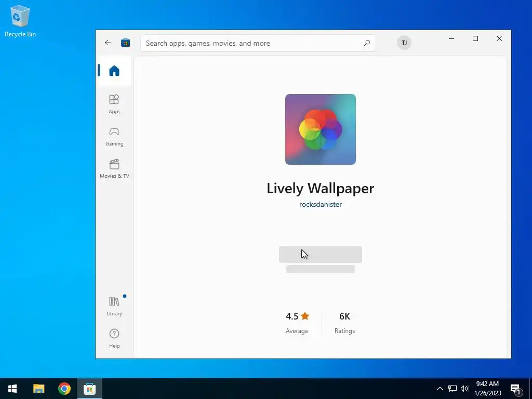Screen dimensions: 532x399
Task: Open rocksdanister publisher link
Action: coord(320,204)
